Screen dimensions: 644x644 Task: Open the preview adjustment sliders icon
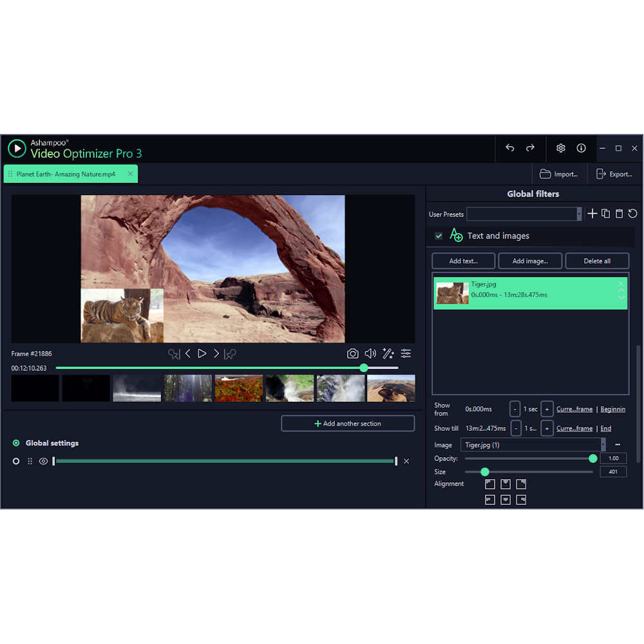coord(405,353)
